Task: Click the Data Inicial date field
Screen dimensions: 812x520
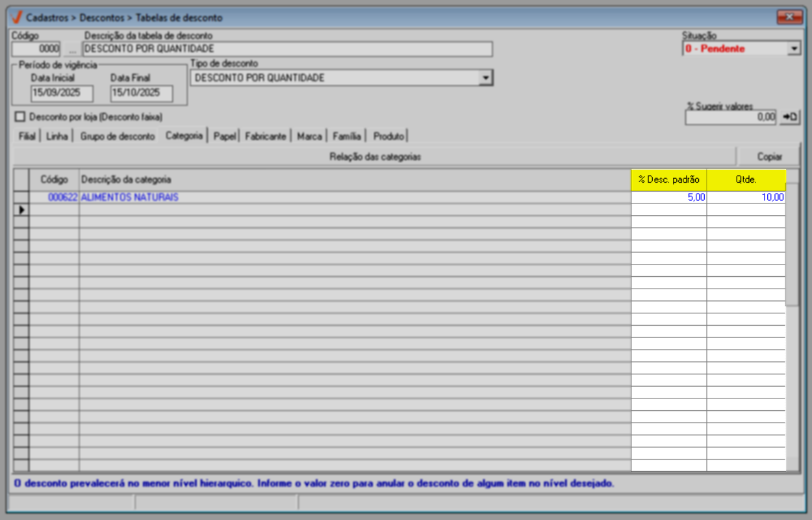Action: coord(62,93)
